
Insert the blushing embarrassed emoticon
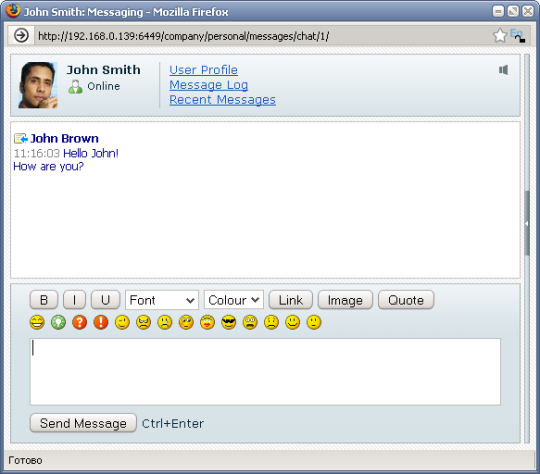186,322
